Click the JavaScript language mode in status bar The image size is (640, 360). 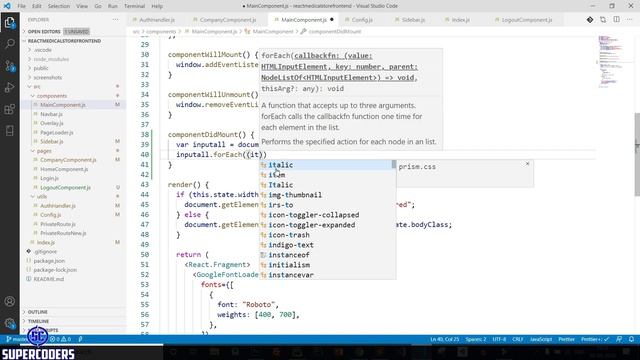(x=540, y=339)
